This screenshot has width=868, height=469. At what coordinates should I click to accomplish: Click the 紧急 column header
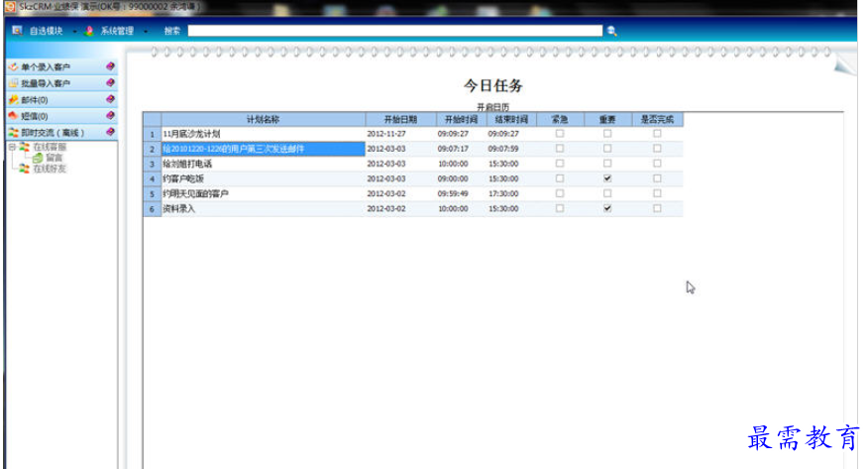(x=560, y=119)
